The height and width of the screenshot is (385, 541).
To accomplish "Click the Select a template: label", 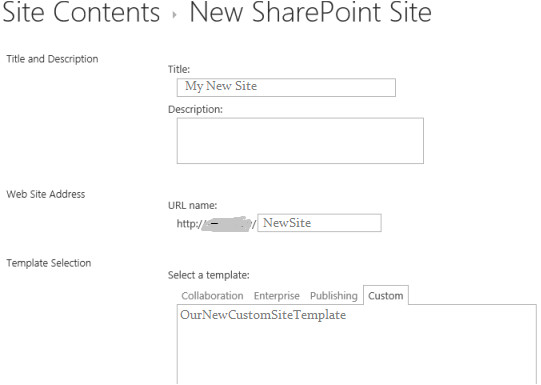I will [209, 275].
